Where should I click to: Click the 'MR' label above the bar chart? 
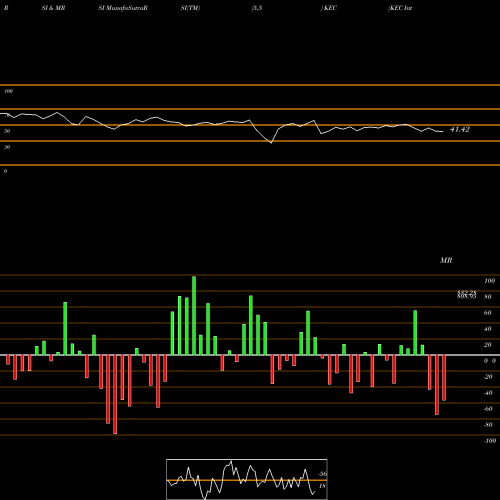(x=446, y=260)
